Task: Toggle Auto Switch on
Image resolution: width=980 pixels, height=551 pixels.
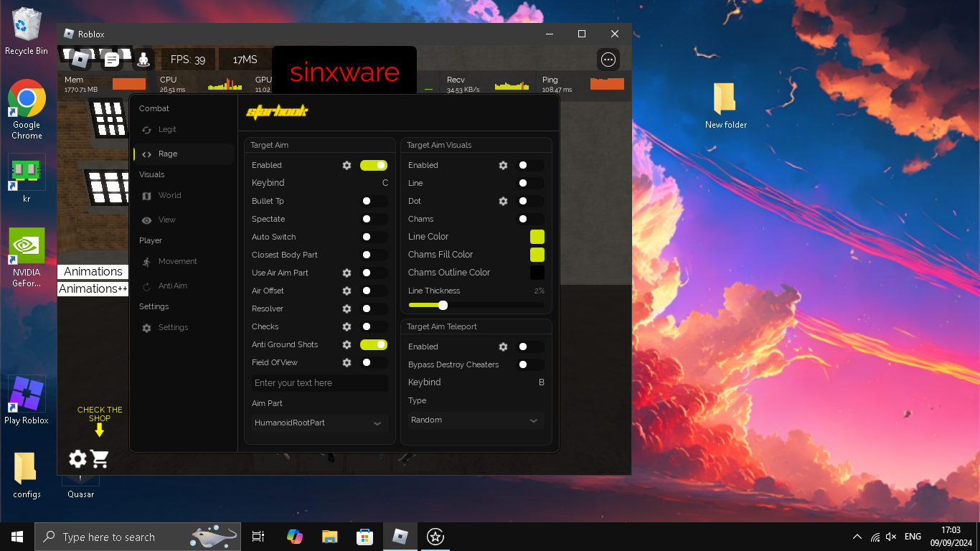Action: (374, 237)
